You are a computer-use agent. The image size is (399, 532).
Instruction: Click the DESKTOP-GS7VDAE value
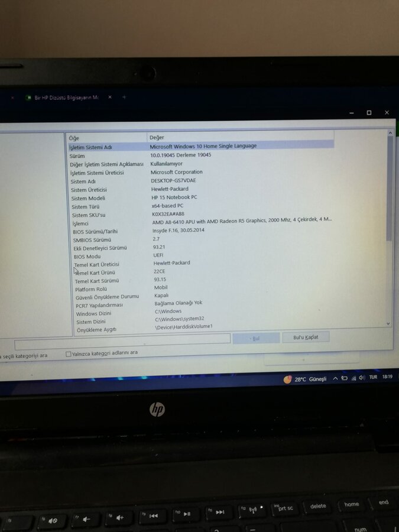coord(173,180)
